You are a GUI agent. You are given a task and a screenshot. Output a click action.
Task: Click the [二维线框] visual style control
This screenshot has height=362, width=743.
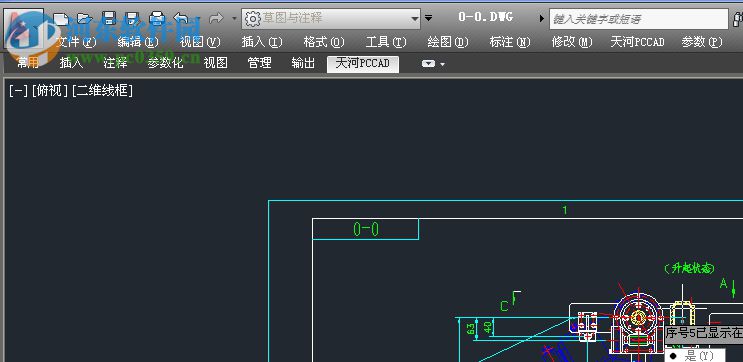click(102, 90)
